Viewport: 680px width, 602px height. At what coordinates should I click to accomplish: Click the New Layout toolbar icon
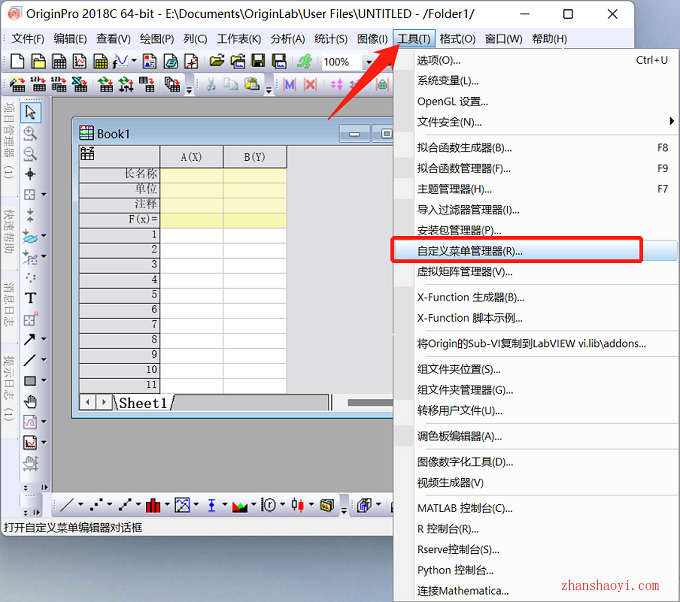[x=150, y=61]
